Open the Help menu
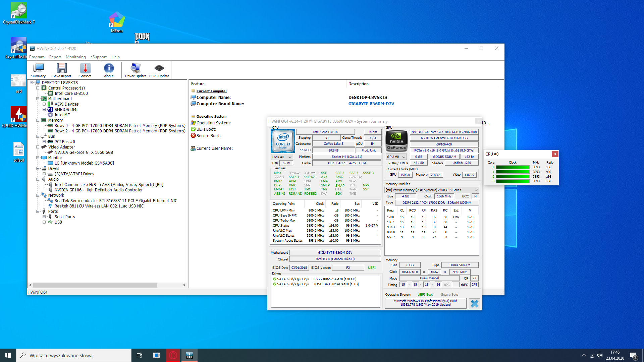The image size is (644, 362). point(115,57)
